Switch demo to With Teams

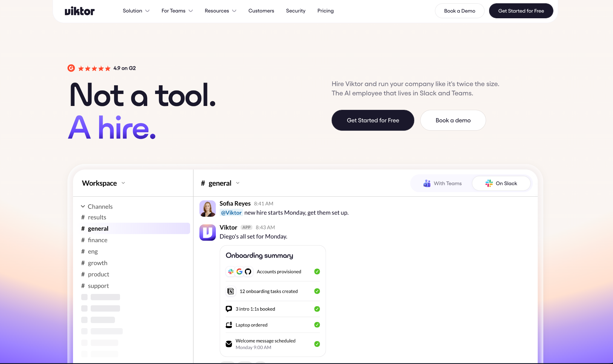click(442, 183)
